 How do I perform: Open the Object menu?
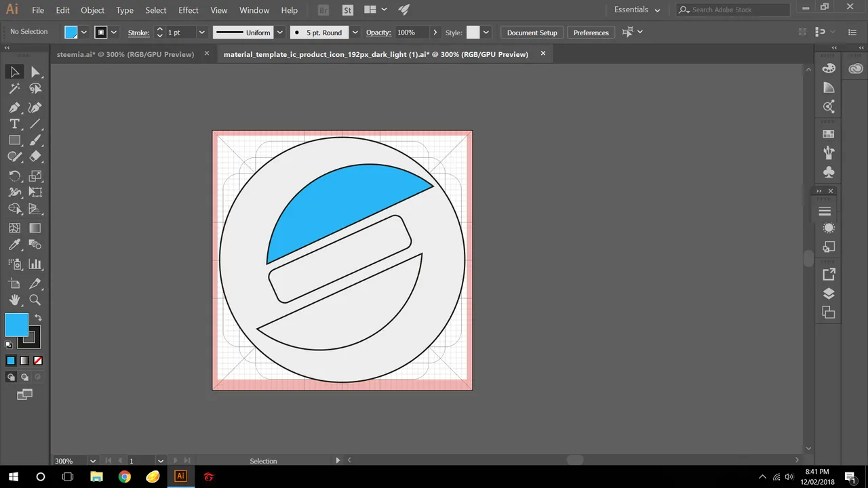(93, 10)
